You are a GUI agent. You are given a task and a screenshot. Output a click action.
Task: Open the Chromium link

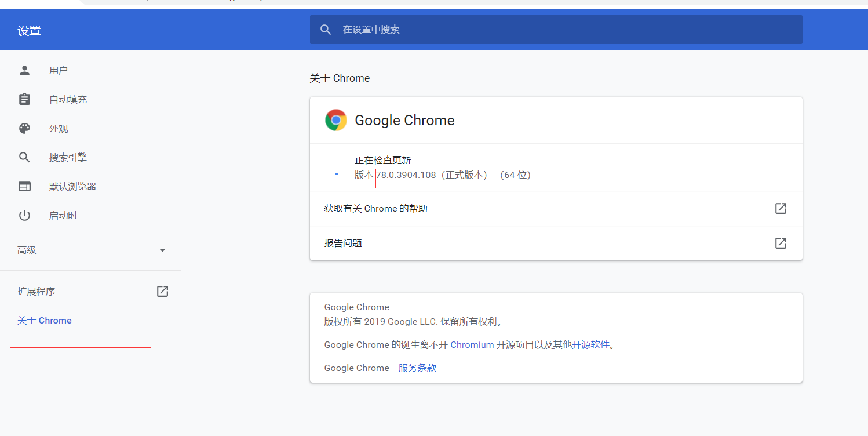click(x=472, y=344)
